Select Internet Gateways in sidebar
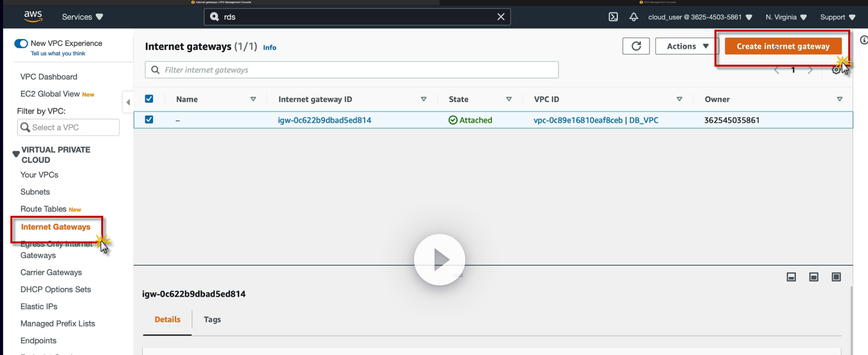Screen dimensions: 868x355 coord(56,227)
